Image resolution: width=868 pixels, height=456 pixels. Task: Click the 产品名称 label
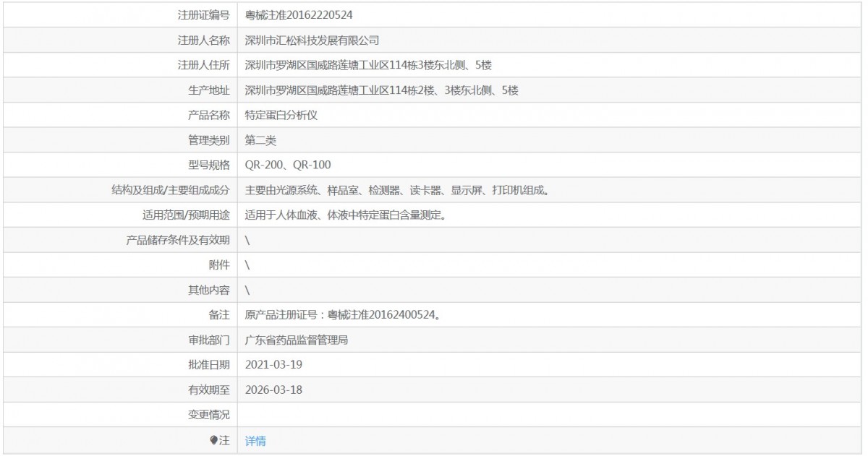(209, 115)
